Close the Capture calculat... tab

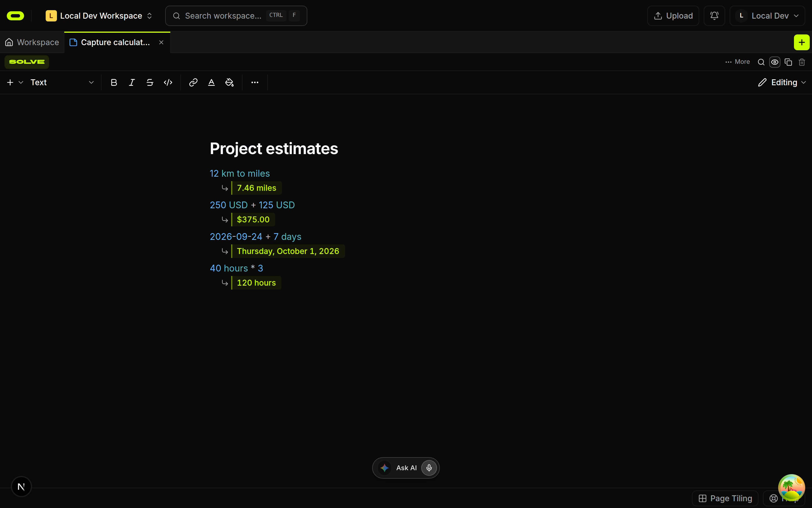(x=161, y=42)
